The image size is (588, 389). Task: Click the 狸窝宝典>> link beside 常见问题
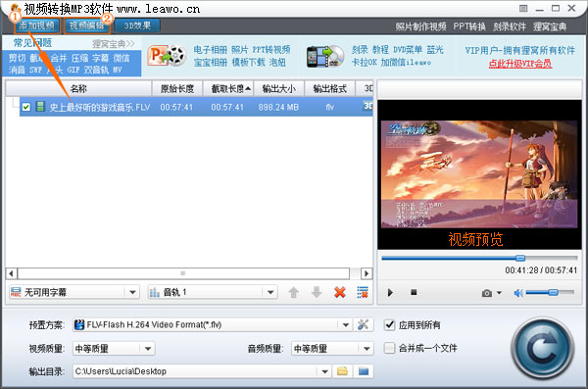click(114, 44)
